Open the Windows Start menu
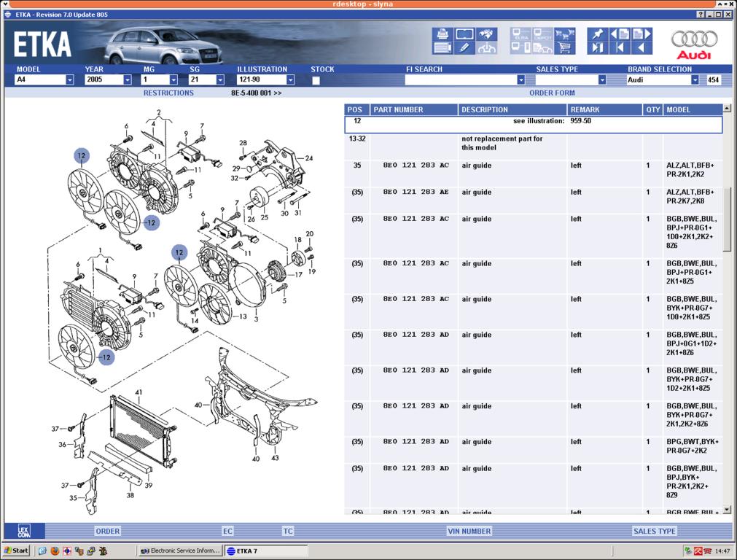 (16, 551)
